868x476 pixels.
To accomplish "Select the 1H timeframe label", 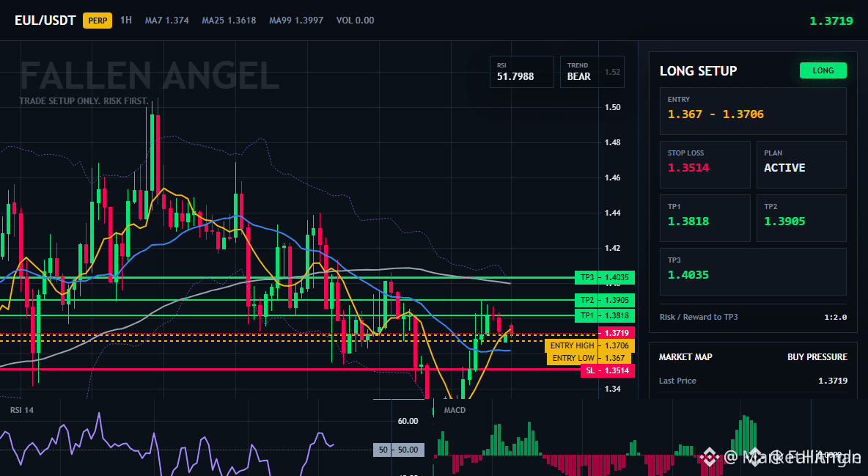I will (126, 20).
